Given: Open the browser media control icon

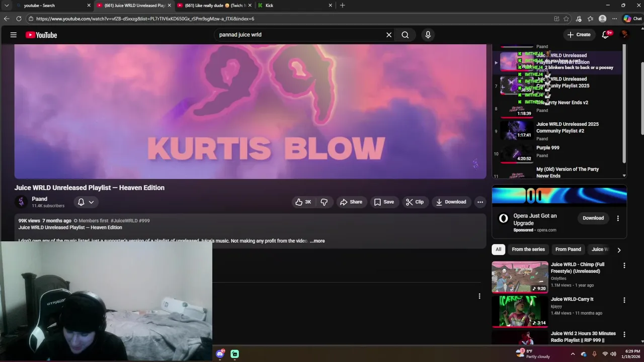Looking at the screenshot, I should 579,19.
